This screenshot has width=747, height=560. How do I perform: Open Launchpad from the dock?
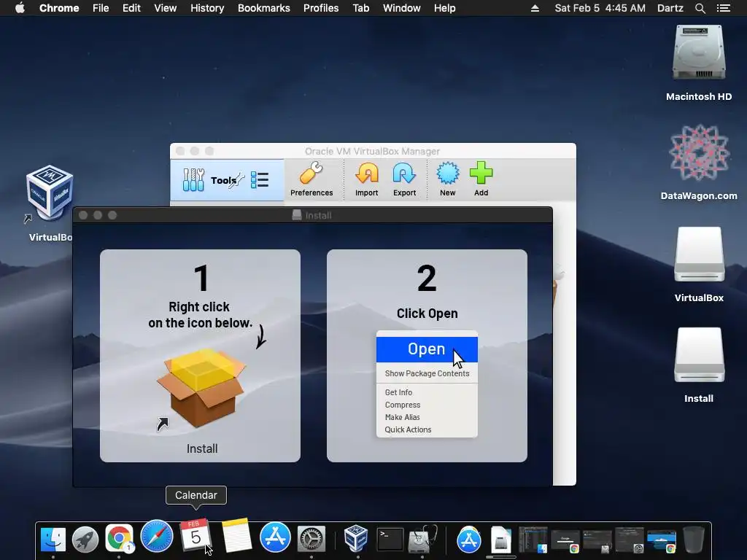[85, 540]
